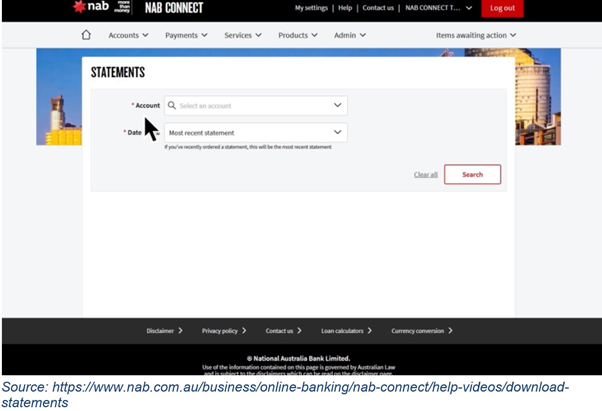Click the Search button
The width and height of the screenshot is (602, 411).
[472, 174]
